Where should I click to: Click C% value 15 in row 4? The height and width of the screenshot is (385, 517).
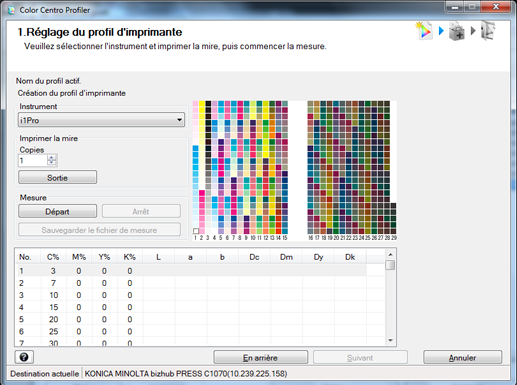(x=54, y=307)
